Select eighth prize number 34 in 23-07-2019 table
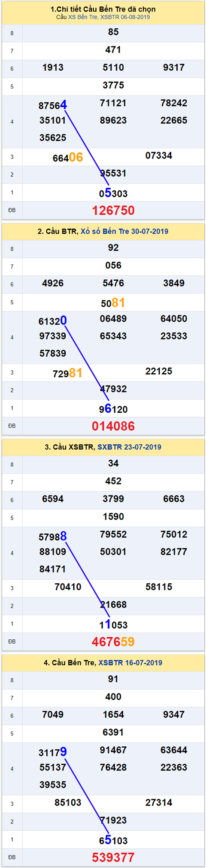This screenshot has width=206, height=868. [113, 464]
